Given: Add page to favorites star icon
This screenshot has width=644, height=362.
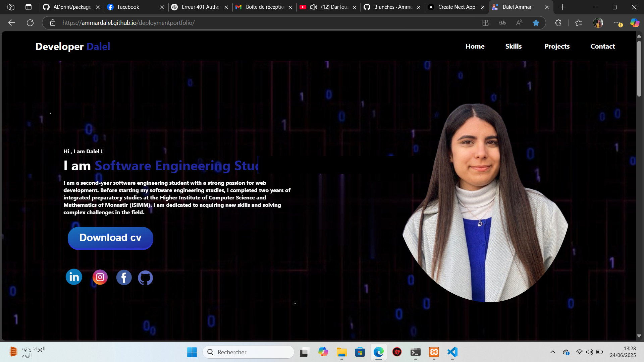Looking at the screenshot, I should (x=536, y=23).
